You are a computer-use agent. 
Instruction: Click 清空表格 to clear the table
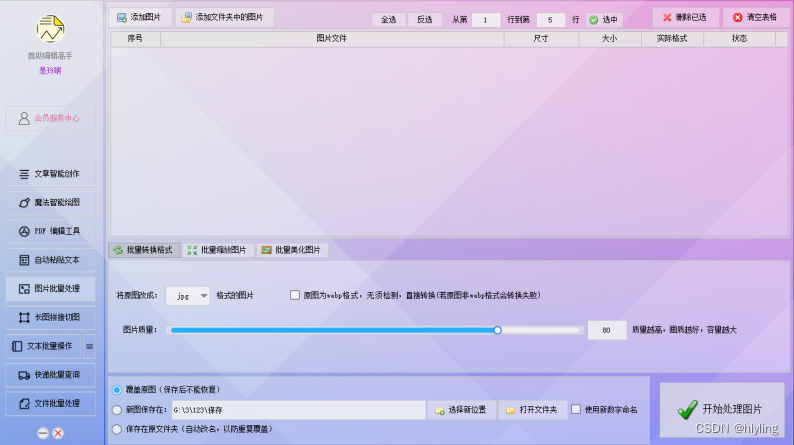click(x=756, y=17)
